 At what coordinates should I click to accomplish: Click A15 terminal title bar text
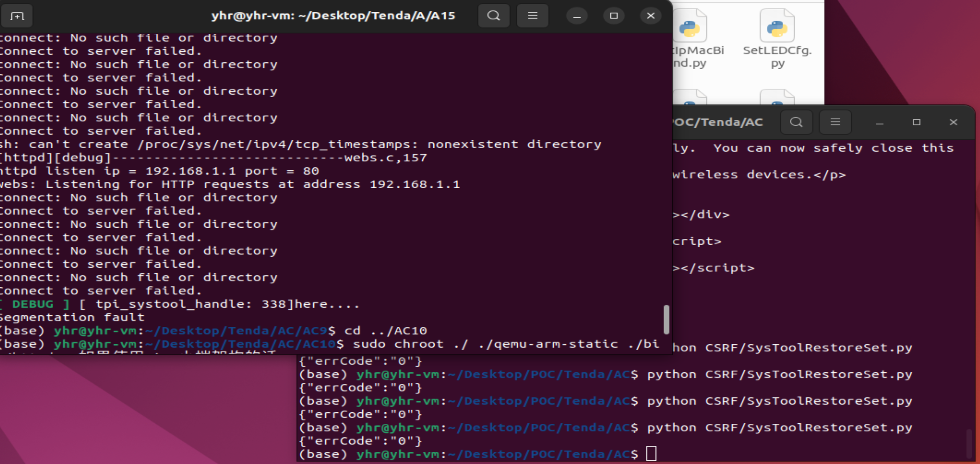(x=333, y=16)
